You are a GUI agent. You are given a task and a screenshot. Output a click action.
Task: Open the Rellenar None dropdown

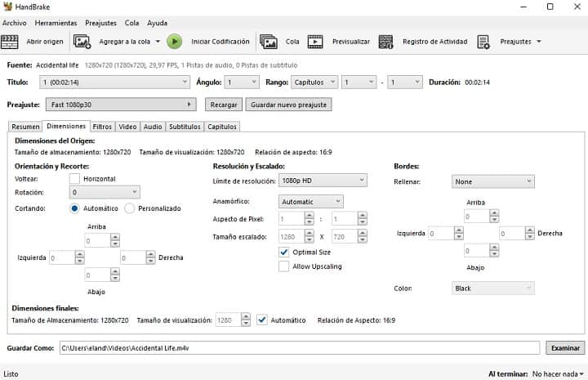[492, 181]
